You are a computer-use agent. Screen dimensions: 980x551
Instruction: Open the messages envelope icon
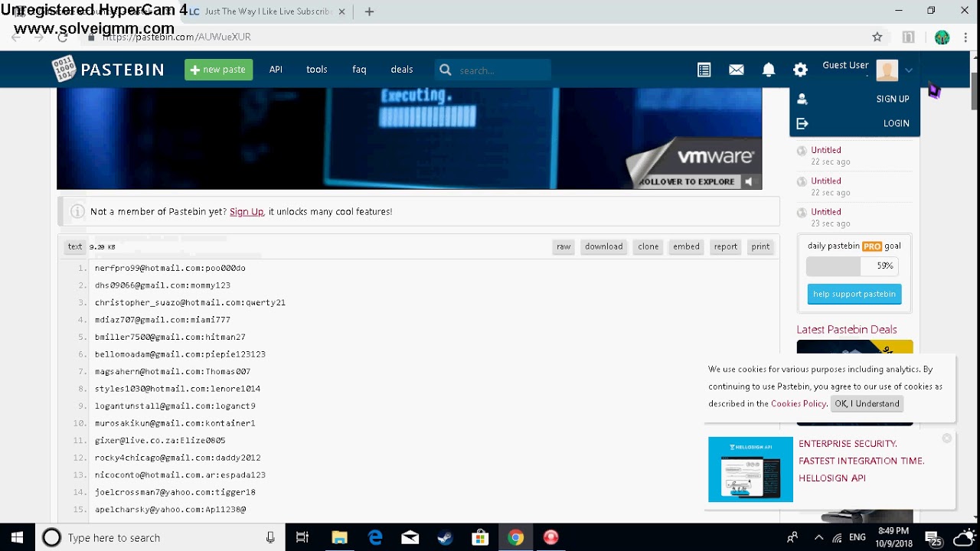[x=737, y=70]
